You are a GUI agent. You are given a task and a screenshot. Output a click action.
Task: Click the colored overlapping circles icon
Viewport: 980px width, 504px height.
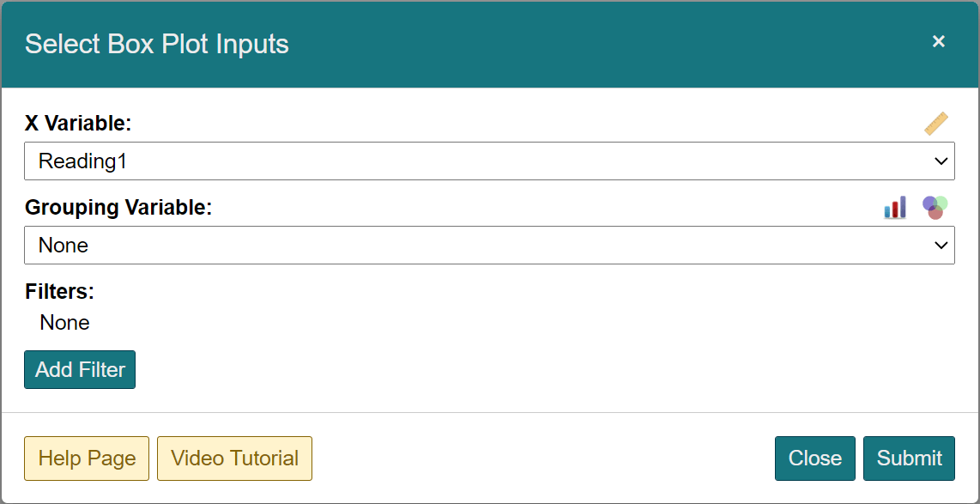[x=935, y=207]
